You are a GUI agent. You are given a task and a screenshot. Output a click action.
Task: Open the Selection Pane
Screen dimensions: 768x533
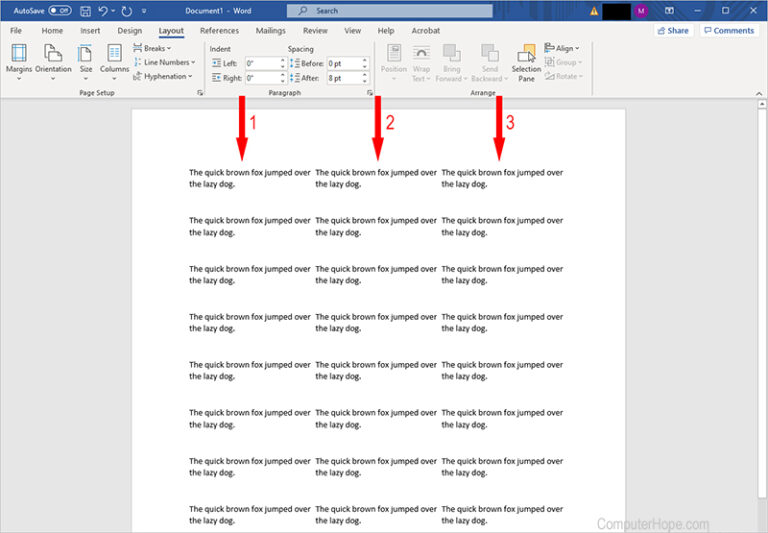coord(526,62)
